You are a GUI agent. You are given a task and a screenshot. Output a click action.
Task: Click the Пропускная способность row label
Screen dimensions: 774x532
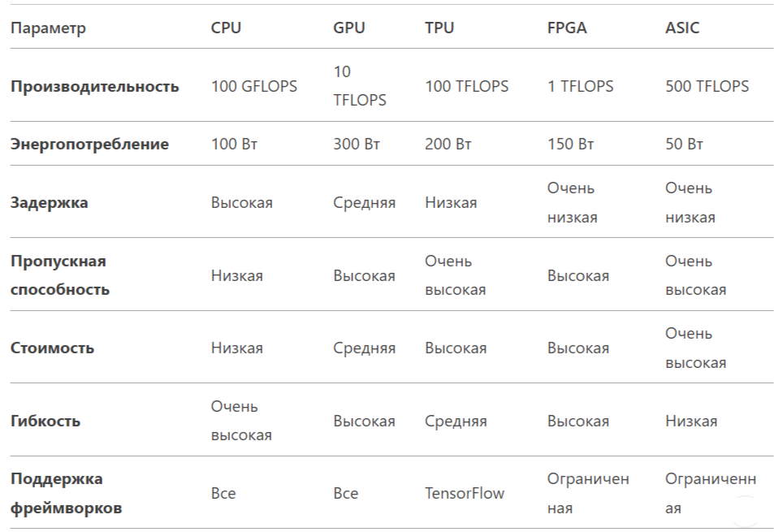59,275
